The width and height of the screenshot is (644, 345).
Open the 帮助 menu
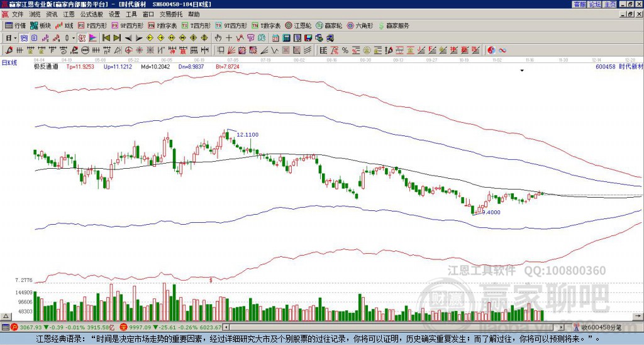[x=194, y=14]
